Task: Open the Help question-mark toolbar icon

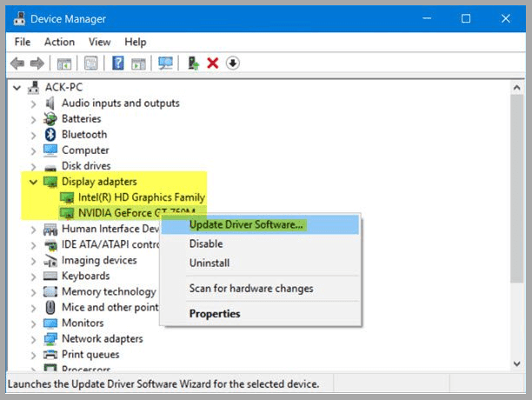Action: 117,63
